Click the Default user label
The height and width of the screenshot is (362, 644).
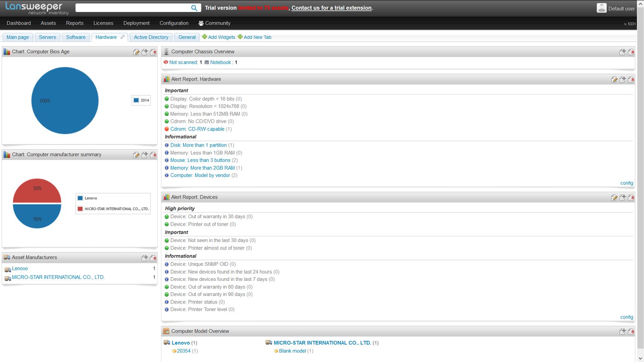tap(622, 9)
